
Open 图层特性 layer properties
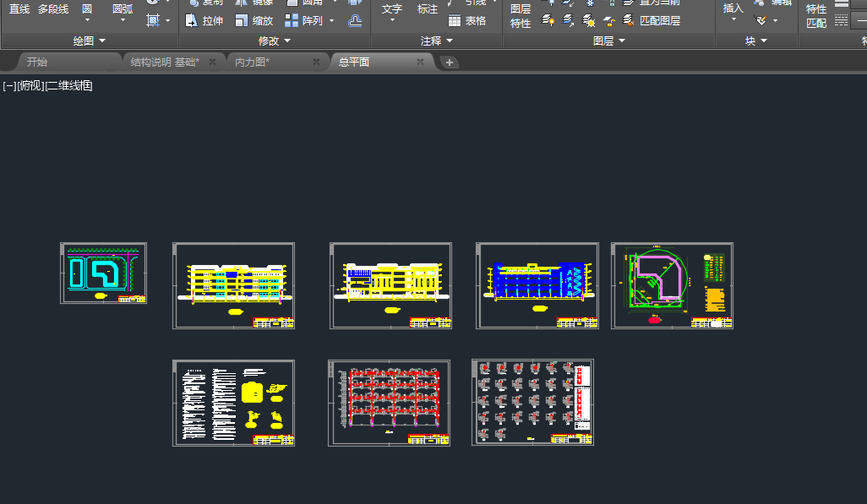tap(521, 16)
